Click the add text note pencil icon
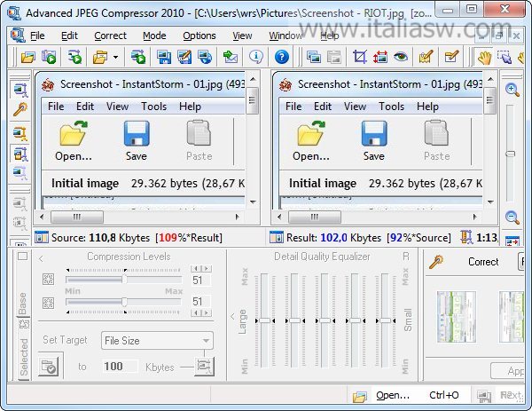This screenshot has height=411, width=532. click(451, 57)
